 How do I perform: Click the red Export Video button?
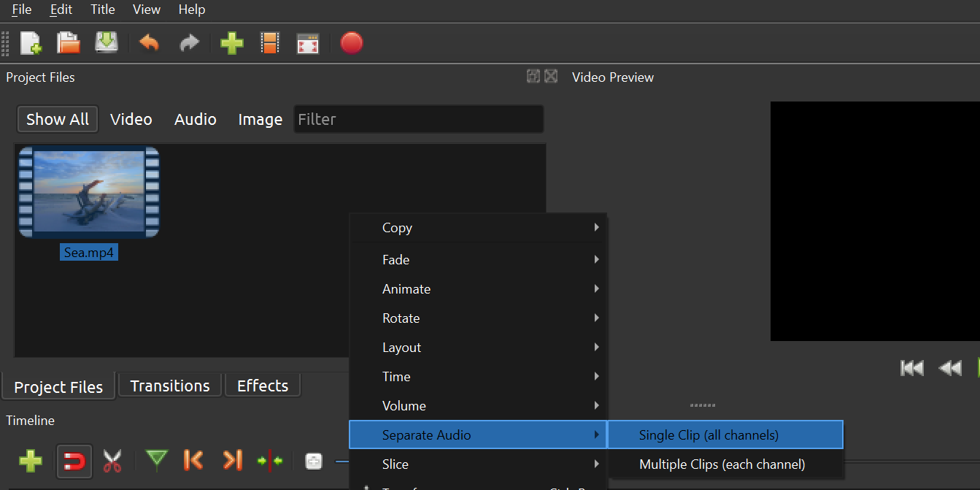point(351,44)
